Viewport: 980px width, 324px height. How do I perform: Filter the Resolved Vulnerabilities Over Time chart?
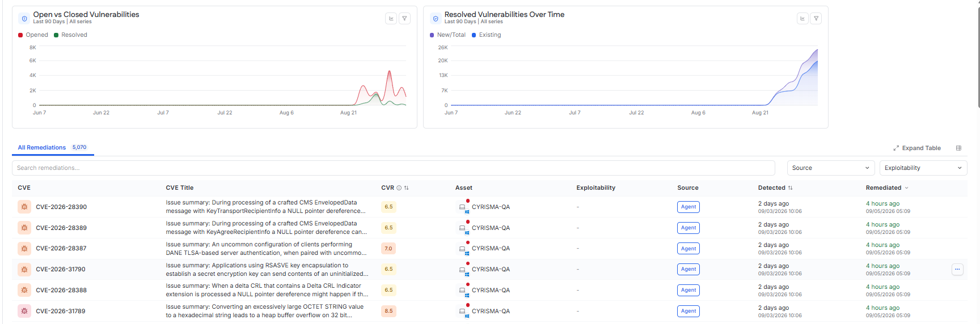click(x=816, y=19)
